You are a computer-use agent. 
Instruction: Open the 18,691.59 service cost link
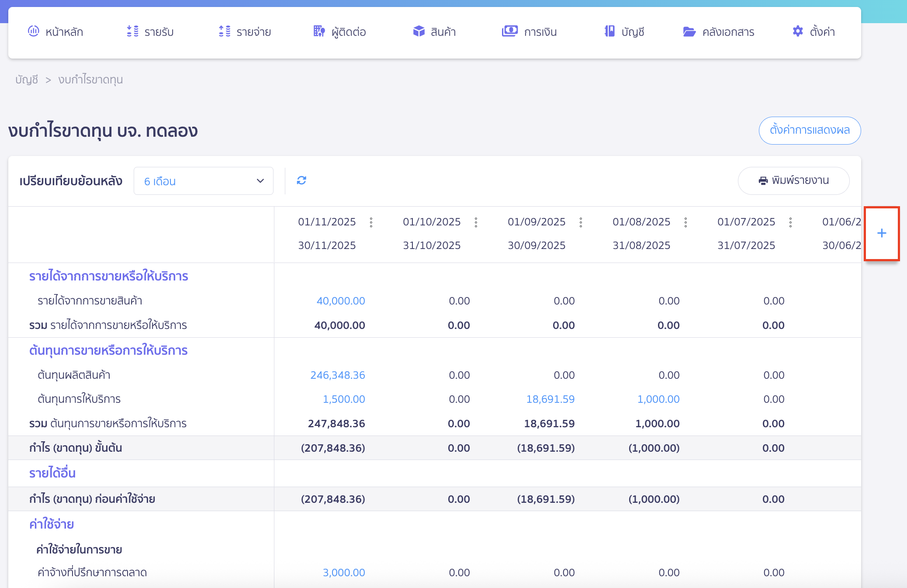(x=550, y=399)
